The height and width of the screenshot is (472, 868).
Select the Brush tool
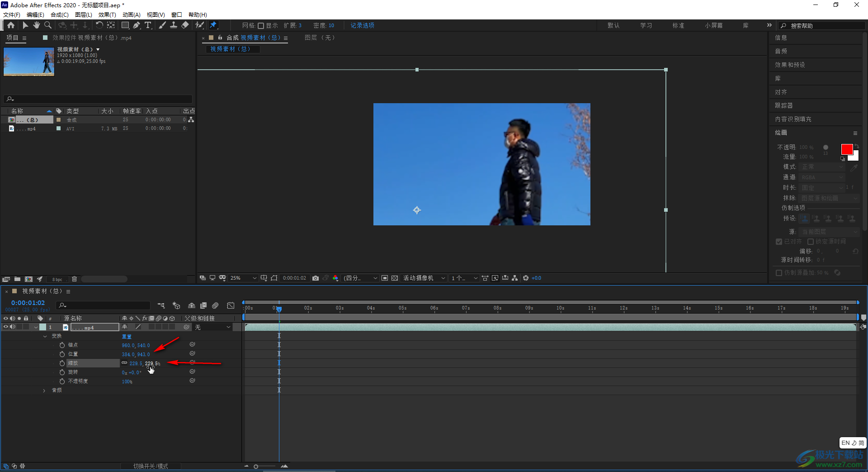coord(162,25)
